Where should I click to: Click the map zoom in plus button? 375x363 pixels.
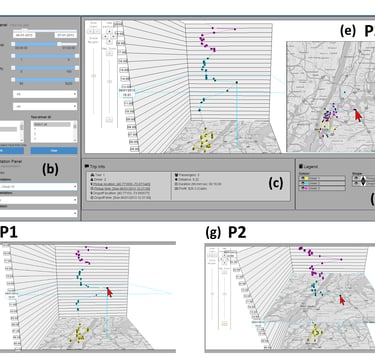click(x=109, y=53)
